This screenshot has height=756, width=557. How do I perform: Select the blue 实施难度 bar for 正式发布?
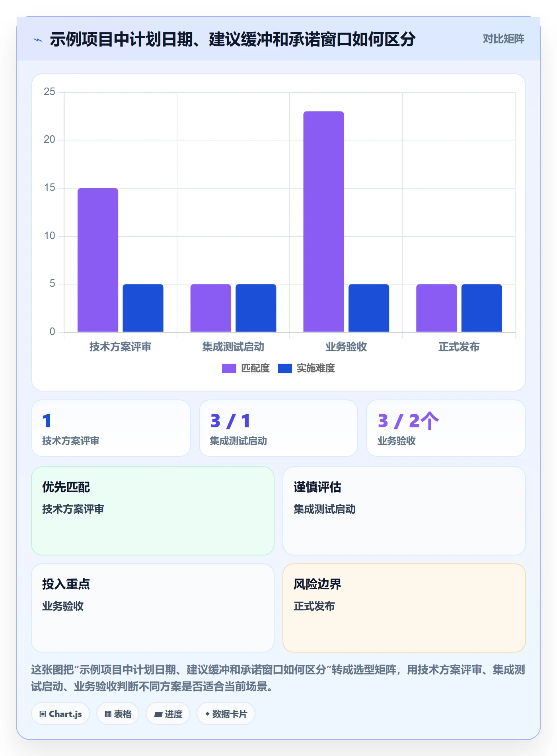(x=482, y=308)
